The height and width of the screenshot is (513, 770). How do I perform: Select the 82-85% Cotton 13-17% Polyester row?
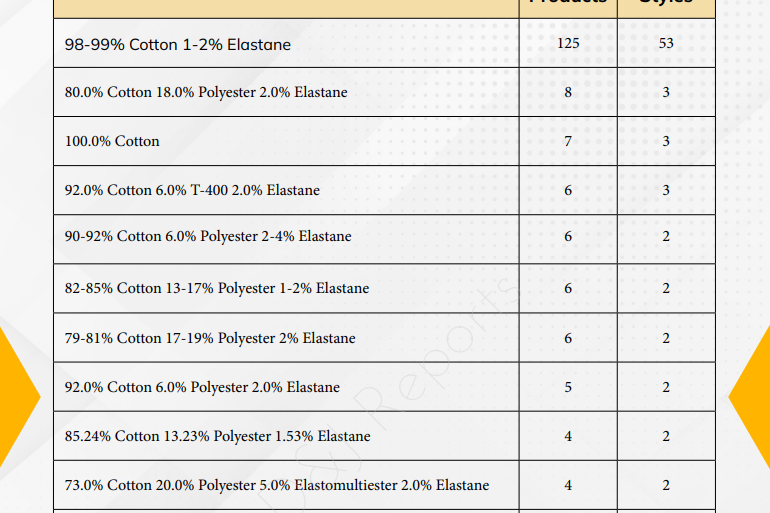pyautogui.click(x=384, y=288)
